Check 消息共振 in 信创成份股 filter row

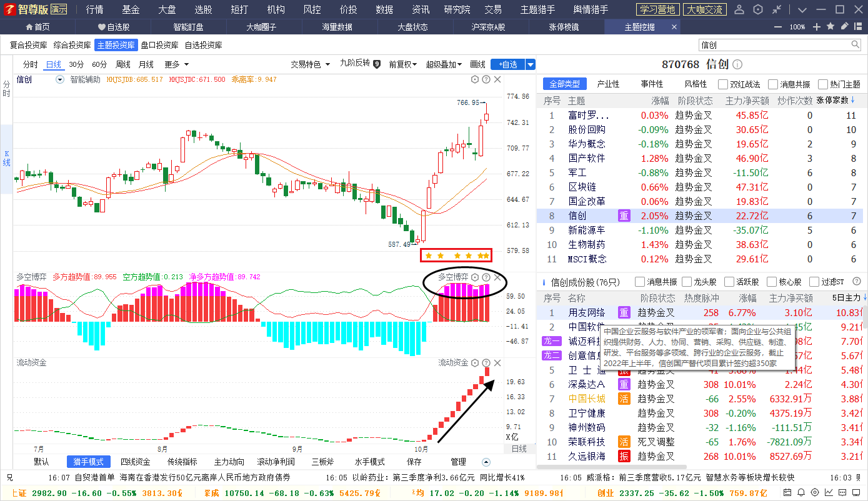640,282
